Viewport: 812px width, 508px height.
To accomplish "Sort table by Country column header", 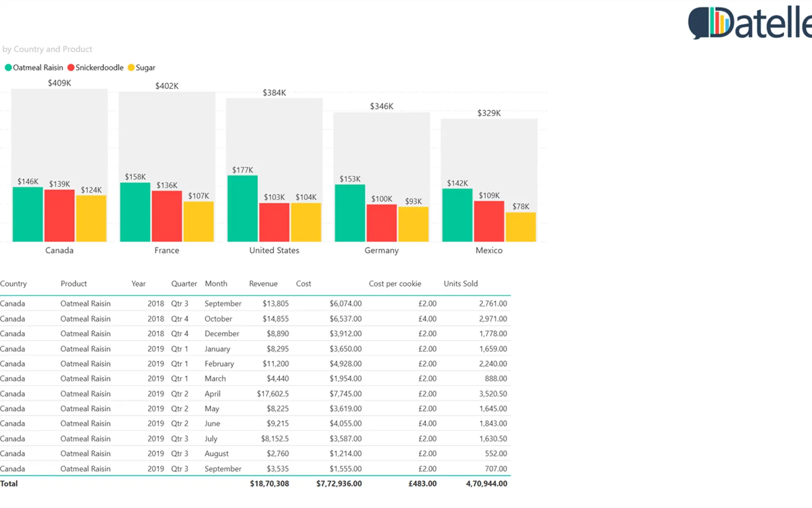I will click(13, 283).
